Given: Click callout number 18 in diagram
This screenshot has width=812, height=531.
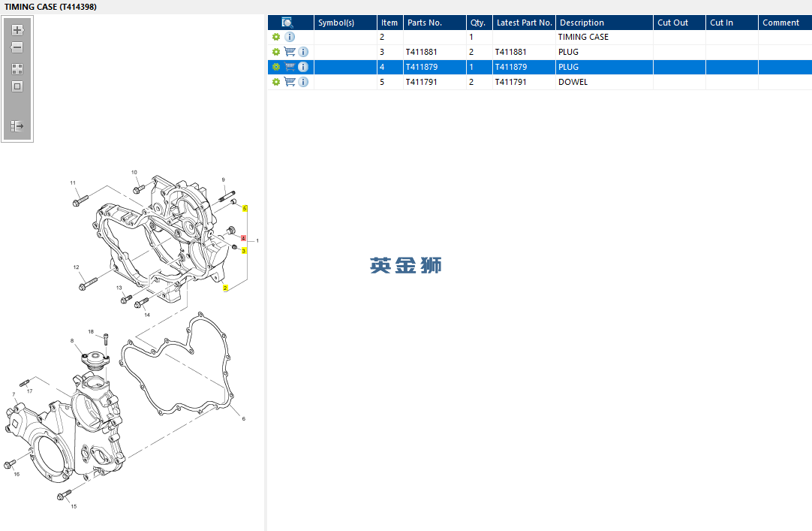Looking at the screenshot, I should [x=91, y=331].
